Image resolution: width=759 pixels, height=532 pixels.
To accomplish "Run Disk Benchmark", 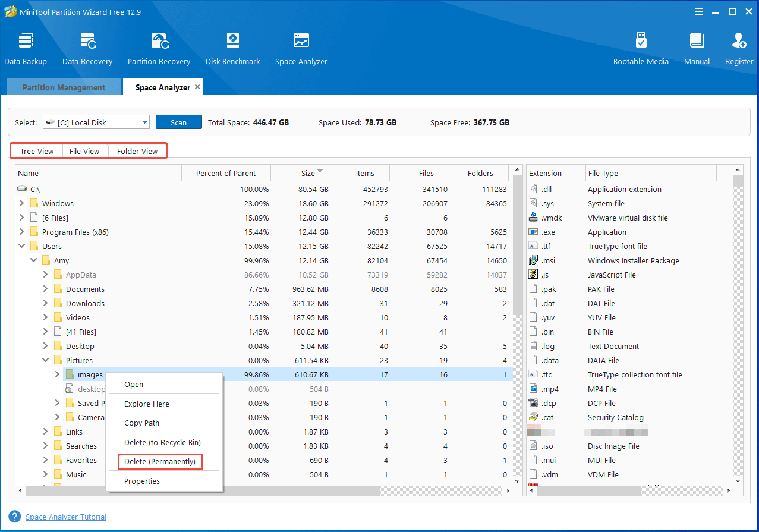I will (232, 48).
